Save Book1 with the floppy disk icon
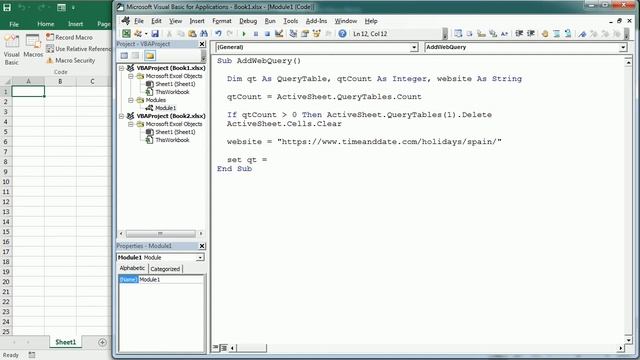The height and width of the screenshot is (360, 640). click(155, 34)
